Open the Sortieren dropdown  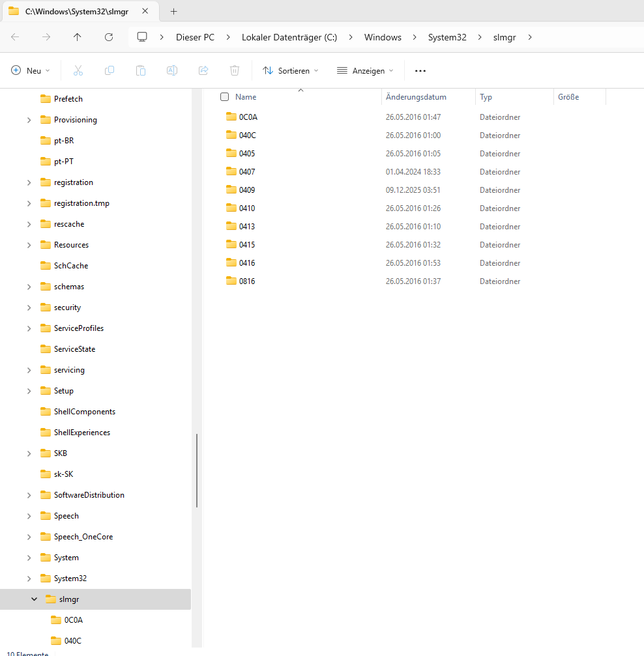[x=291, y=71]
